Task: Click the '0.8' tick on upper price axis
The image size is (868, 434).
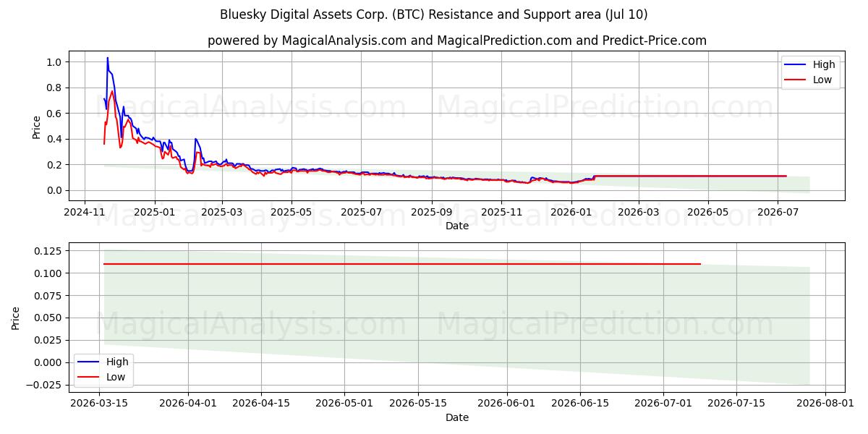Action: (x=55, y=88)
